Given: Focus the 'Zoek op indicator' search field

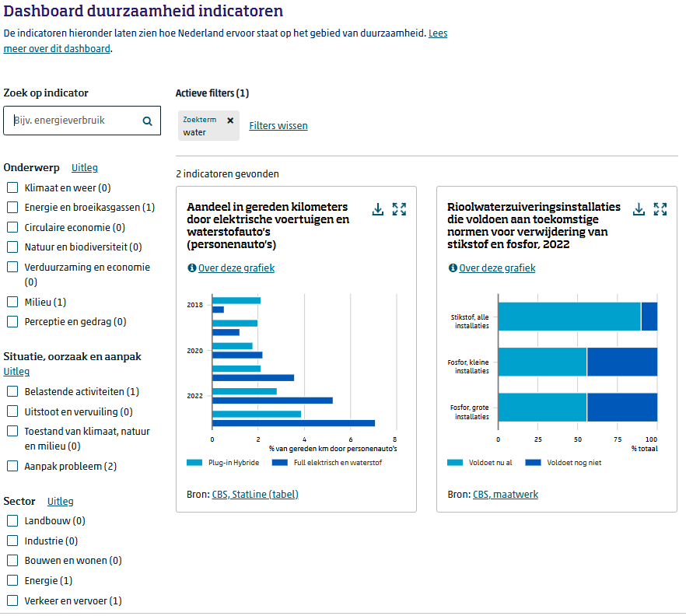Looking at the screenshot, I should (74, 121).
